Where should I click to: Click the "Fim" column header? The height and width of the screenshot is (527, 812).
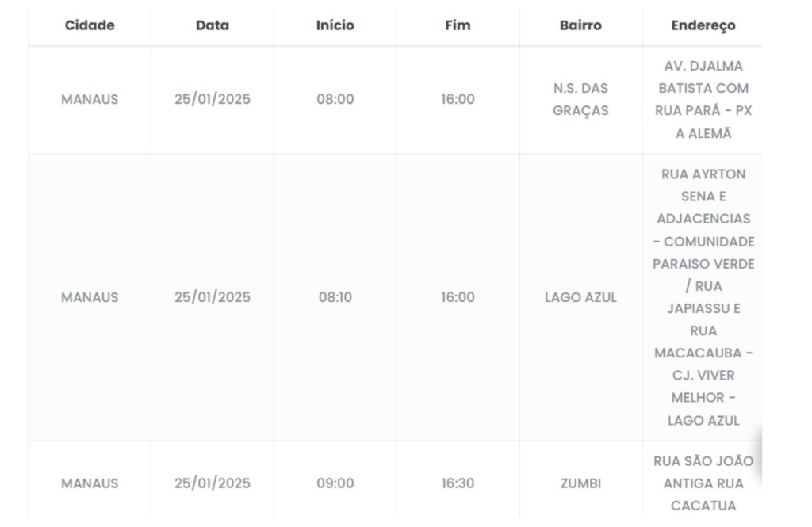[x=458, y=25]
